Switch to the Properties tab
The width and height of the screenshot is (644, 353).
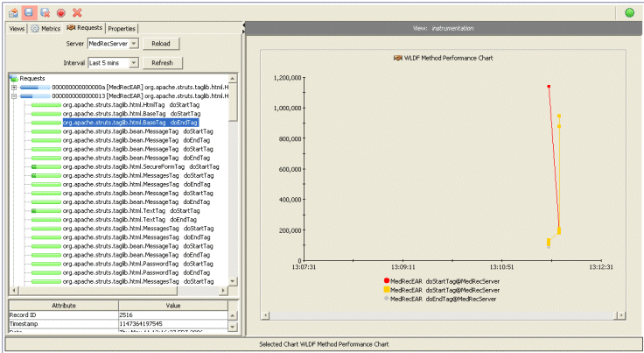pos(122,28)
